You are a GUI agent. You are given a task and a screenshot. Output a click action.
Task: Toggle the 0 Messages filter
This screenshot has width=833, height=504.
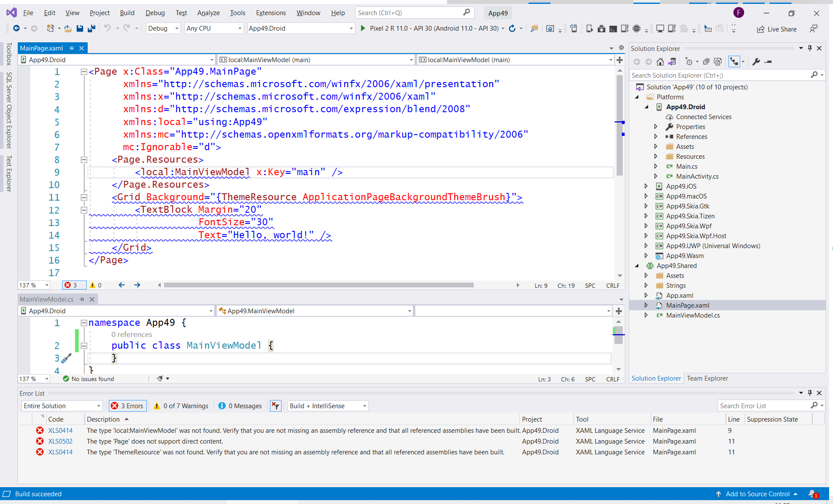tap(240, 406)
